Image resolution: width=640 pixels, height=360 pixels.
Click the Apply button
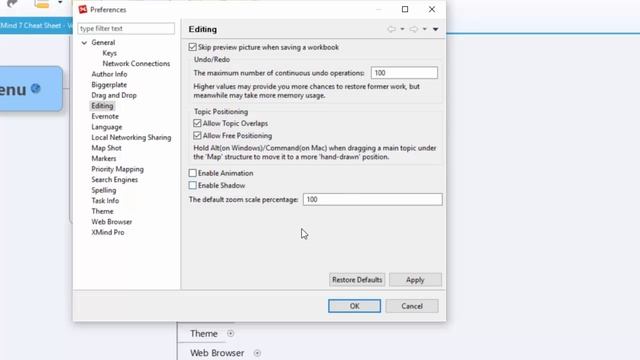[x=415, y=280]
